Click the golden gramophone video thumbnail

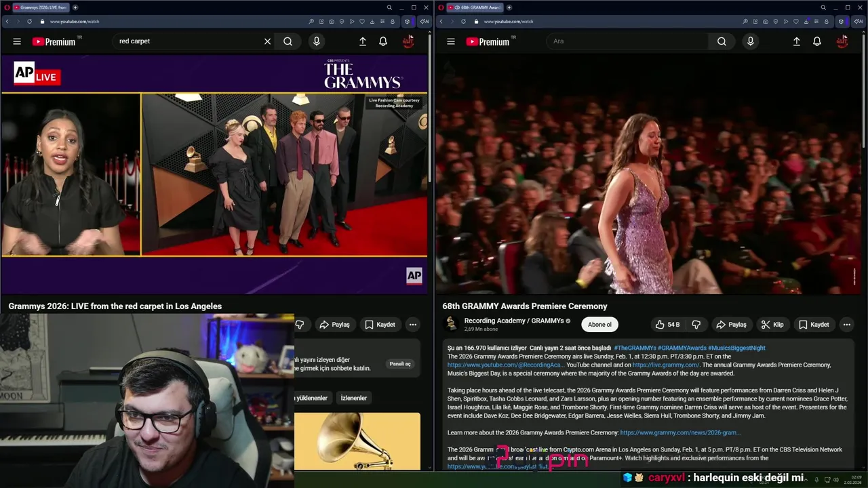point(357,441)
